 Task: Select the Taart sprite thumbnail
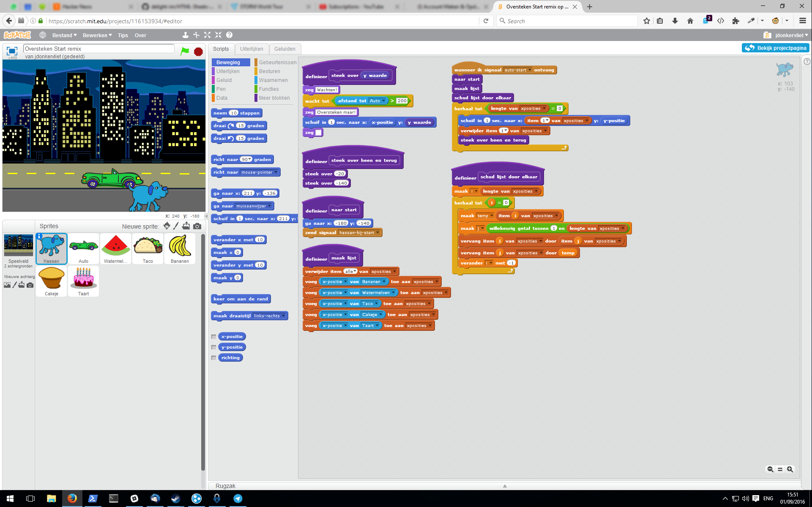(83, 281)
